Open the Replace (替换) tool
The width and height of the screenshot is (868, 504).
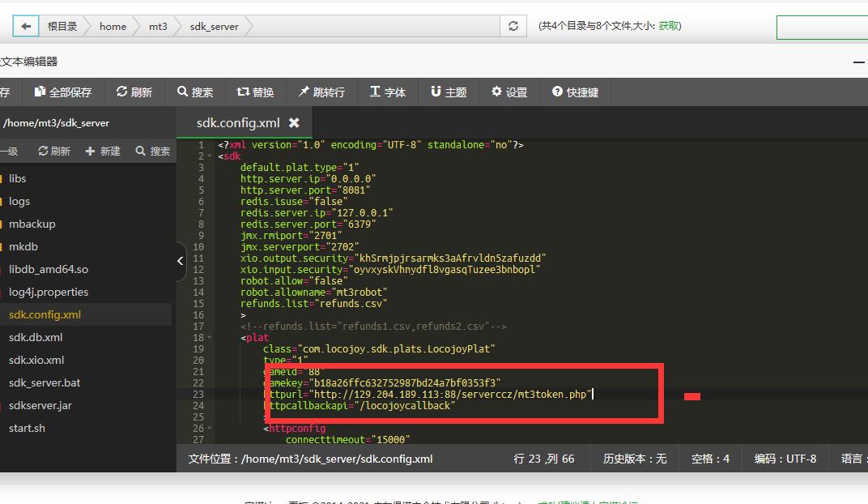[x=255, y=92]
